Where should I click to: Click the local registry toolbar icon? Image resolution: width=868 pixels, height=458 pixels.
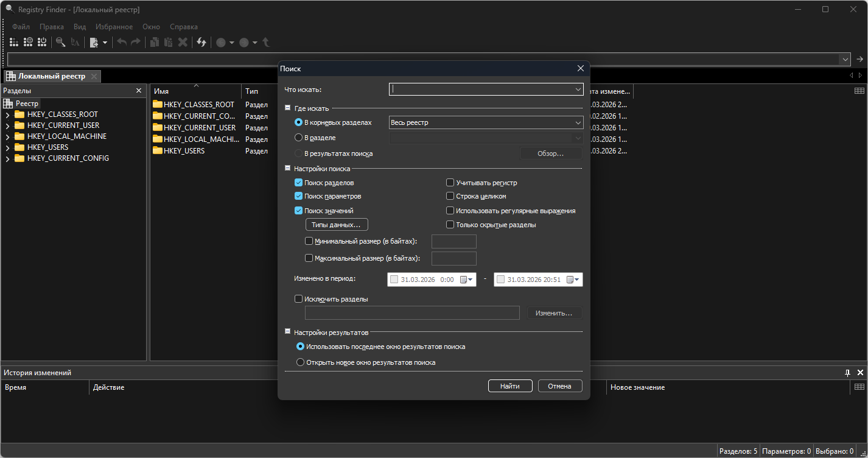[x=13, y=42]
